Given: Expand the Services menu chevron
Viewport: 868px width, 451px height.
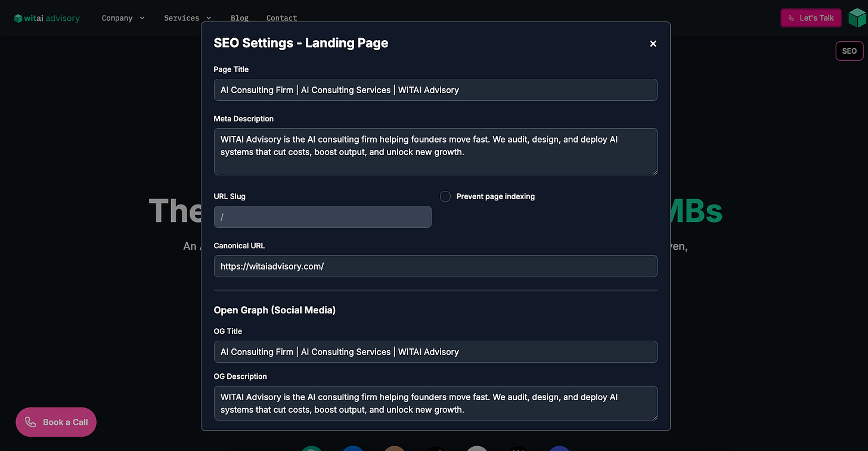Looking at the screenshot, I should pos(208,18).
